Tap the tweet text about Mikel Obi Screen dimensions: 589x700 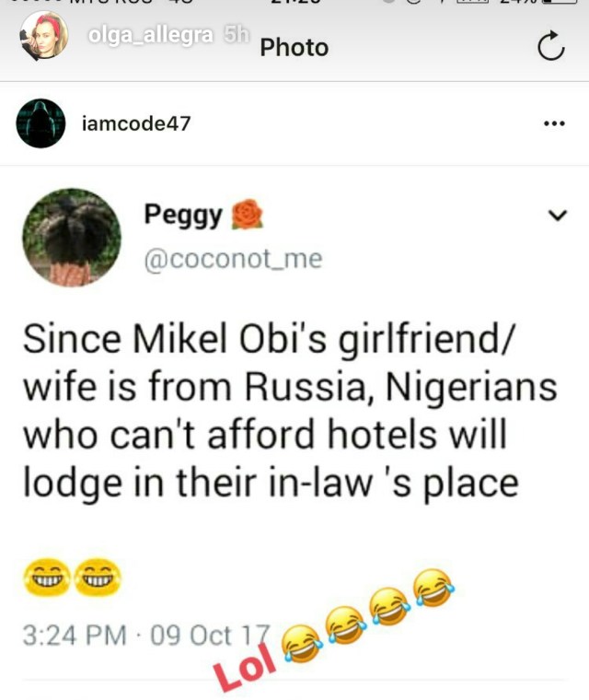pos(290,410)
